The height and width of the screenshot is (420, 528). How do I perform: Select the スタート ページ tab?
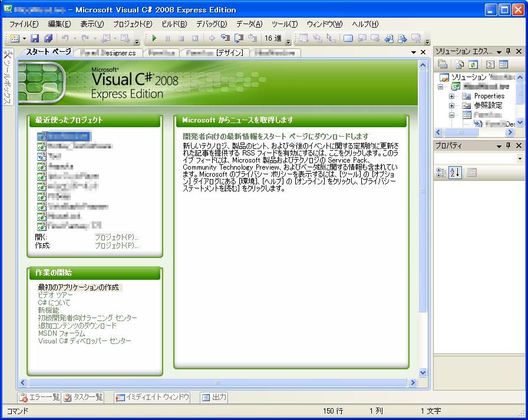pos(48,52)
